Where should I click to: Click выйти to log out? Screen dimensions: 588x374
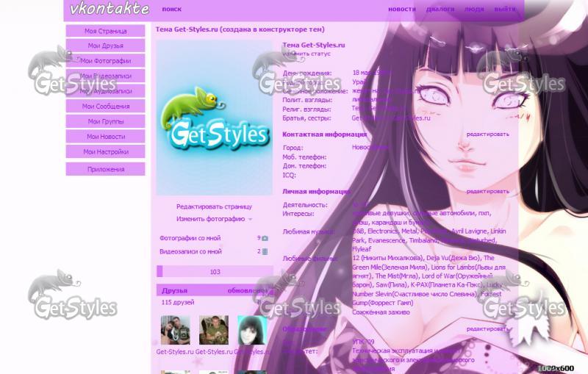(x=505, y=9)
